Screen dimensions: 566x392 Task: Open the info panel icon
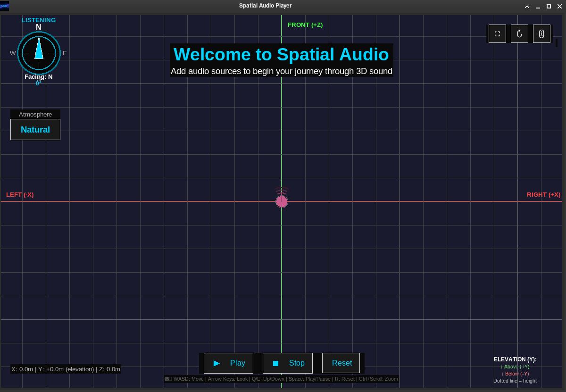point(541,33)
